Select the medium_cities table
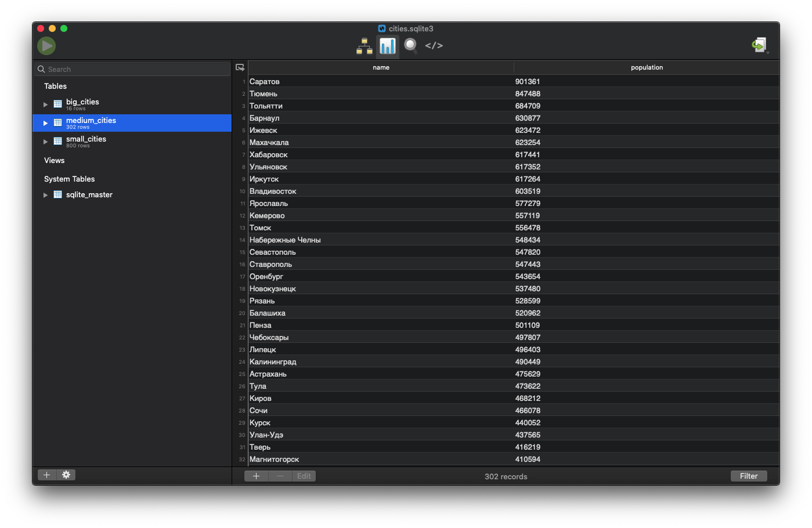812x528 pixels. point(132,123)
